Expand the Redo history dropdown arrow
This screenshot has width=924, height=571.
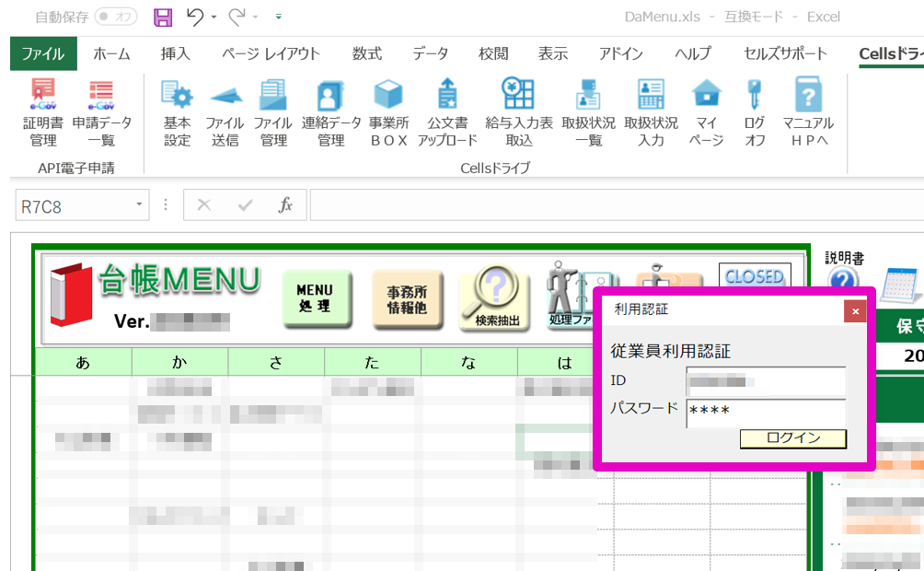point(255,17)
